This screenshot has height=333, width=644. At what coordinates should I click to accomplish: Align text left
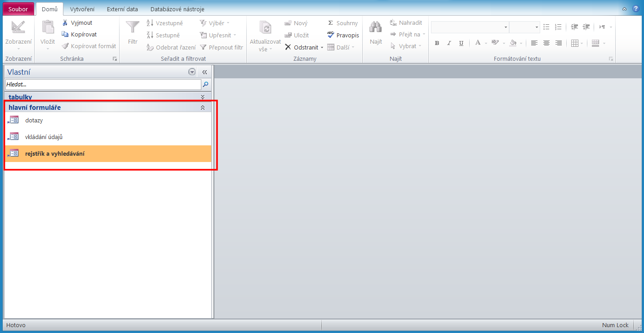[x=534, y=43]
